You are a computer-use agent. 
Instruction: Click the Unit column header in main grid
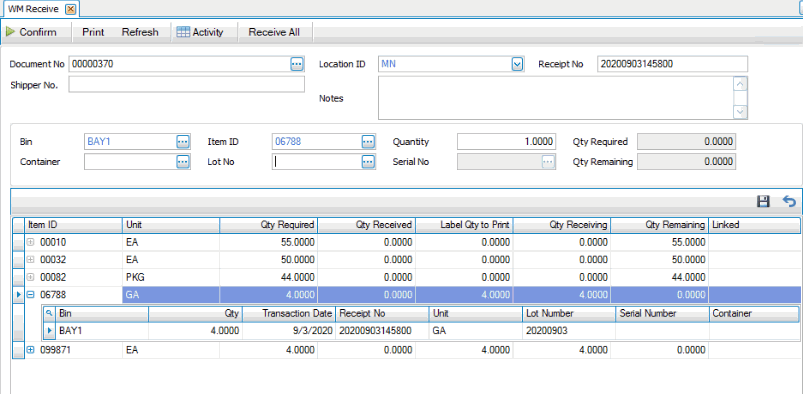coord(171,225)
